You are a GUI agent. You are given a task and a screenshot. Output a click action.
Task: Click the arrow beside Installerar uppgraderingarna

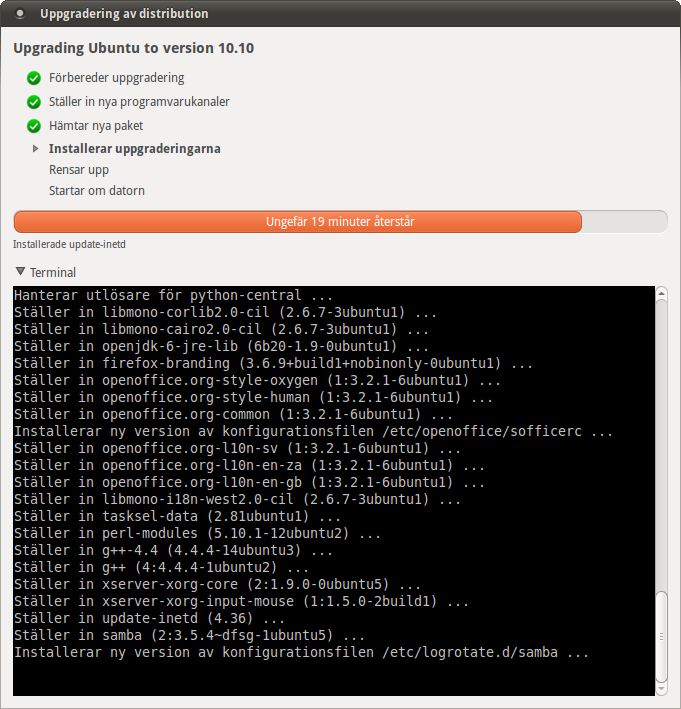coord(35,148)
